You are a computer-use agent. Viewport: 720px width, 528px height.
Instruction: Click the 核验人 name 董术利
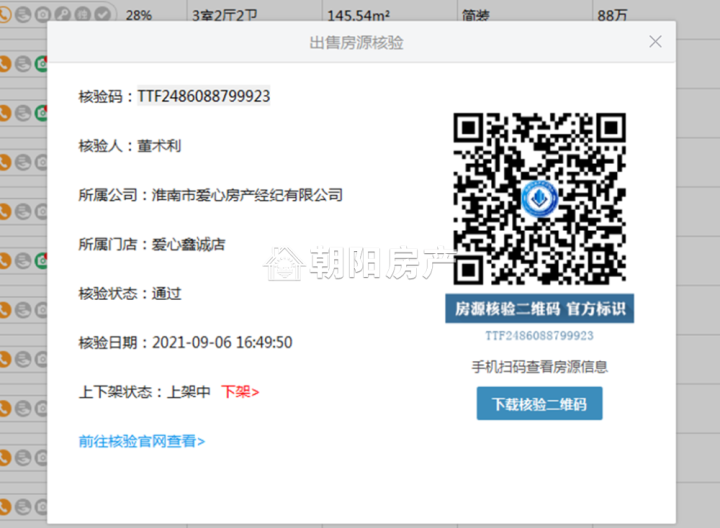(x=159, y=146)
